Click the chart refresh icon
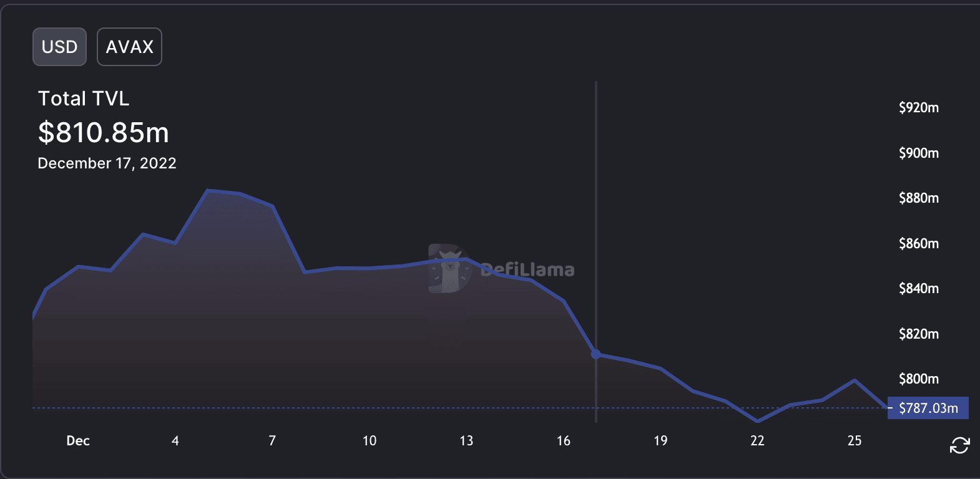This screenshot has width=980, height=479. coord(959,445)
